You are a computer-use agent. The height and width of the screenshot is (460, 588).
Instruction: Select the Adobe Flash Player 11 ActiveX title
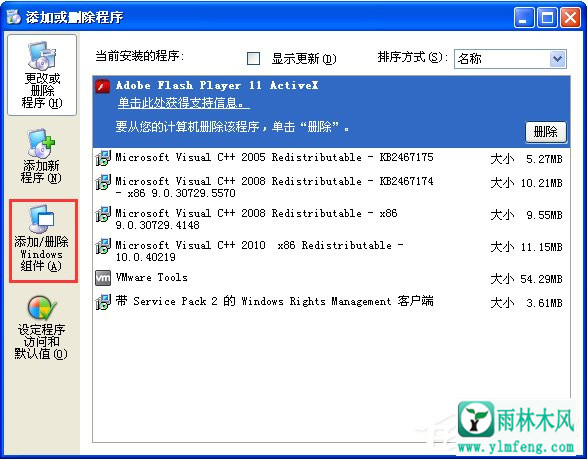coord(217,85)
